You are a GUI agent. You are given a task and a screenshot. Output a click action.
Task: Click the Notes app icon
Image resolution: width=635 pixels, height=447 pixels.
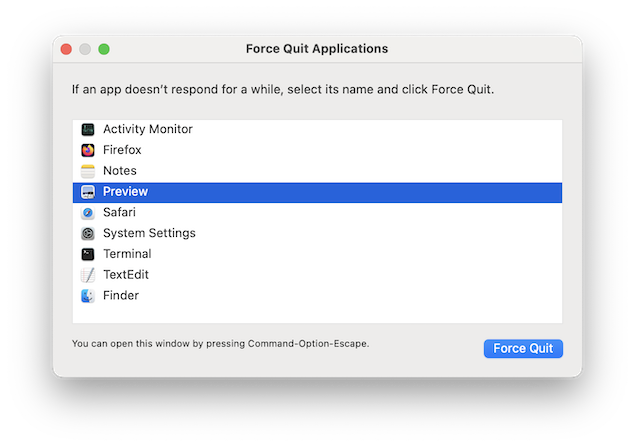click(88, 171)
